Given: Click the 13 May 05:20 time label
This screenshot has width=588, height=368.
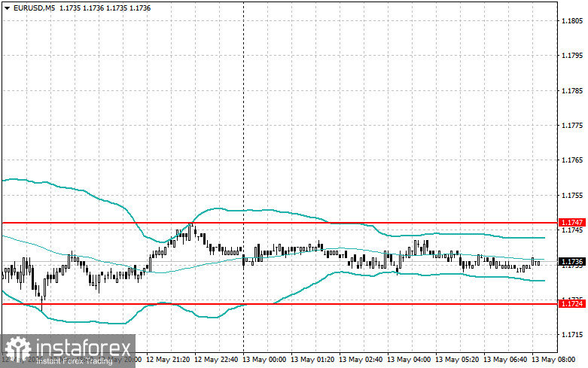Looking at the screenshot, I should click(x=457, y=360).
